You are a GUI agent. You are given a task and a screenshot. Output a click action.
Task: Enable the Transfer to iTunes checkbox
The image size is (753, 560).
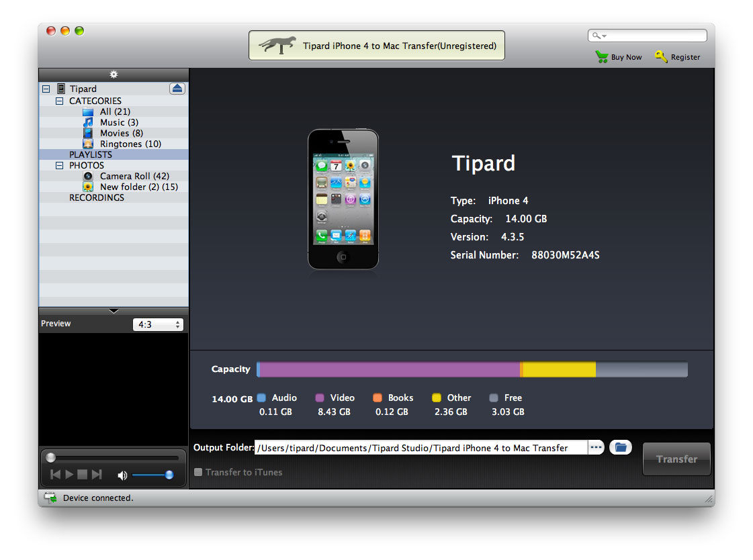tap(198, 472)
